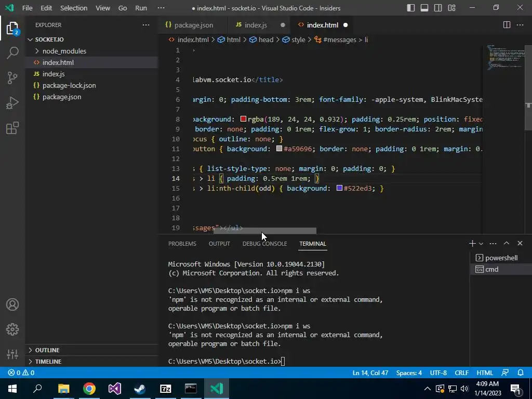The image size is (532, 399).
Task: Open Chrome from the Windows taskbar
Action: (89, 388)
